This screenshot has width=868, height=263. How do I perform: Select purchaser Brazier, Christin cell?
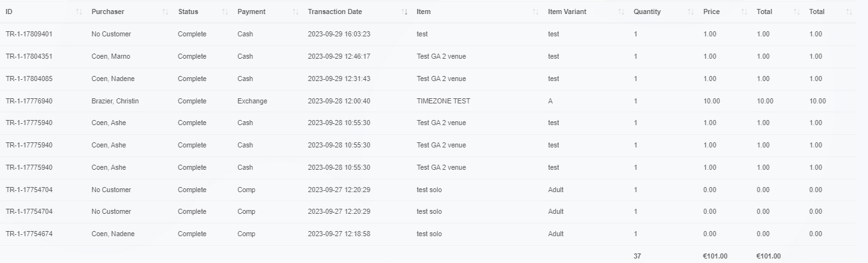click(x=115, y=101)
